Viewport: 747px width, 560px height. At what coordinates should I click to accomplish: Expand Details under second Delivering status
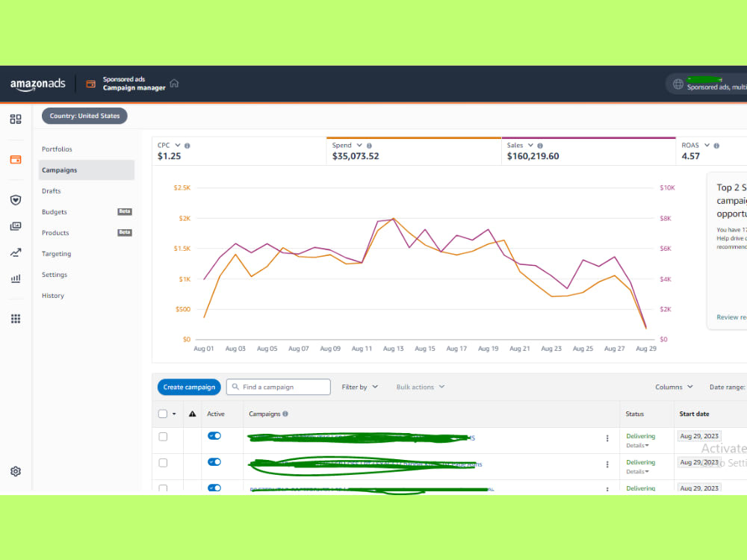tap(637, 472)
